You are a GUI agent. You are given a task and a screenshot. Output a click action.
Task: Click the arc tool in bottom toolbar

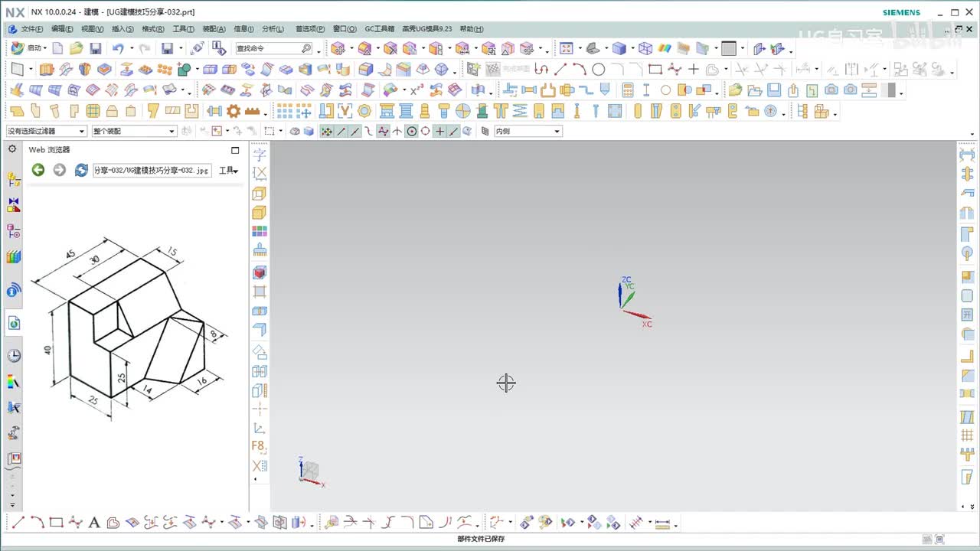tap(37, 523)
